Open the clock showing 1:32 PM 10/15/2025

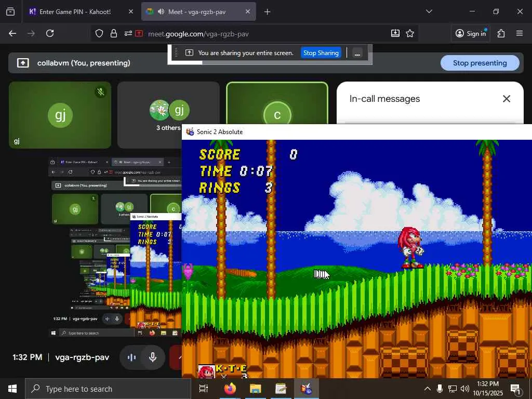tap(488, 389)
